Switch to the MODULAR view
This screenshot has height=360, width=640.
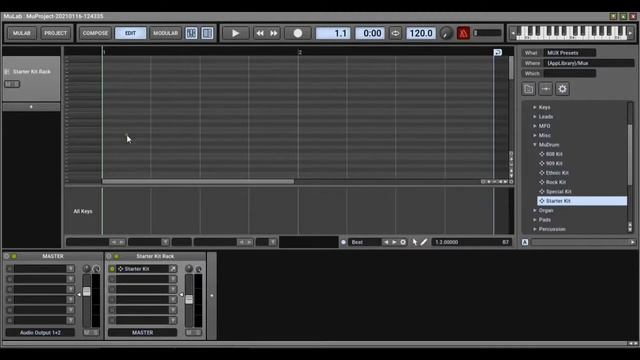point(165,33)
